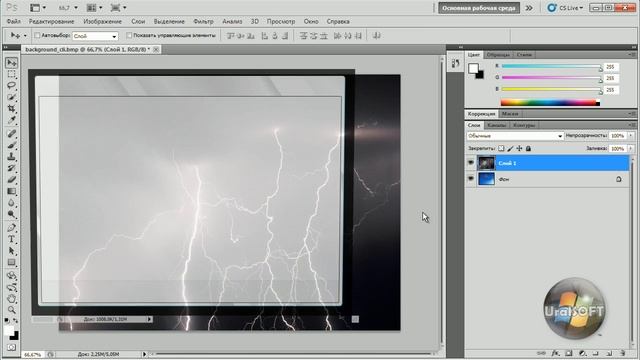
Task: Select the Lasso tool
Action: pyautogui.click(x=11, y=86)
